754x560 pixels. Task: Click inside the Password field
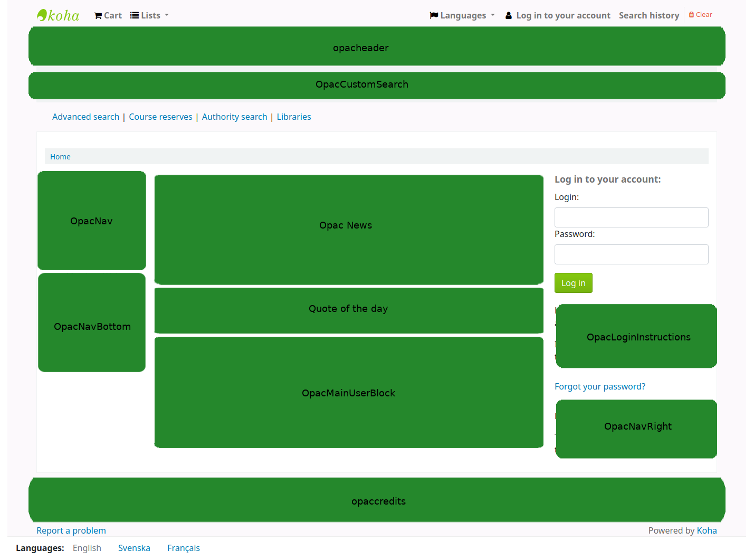click(x=631, y=254)
